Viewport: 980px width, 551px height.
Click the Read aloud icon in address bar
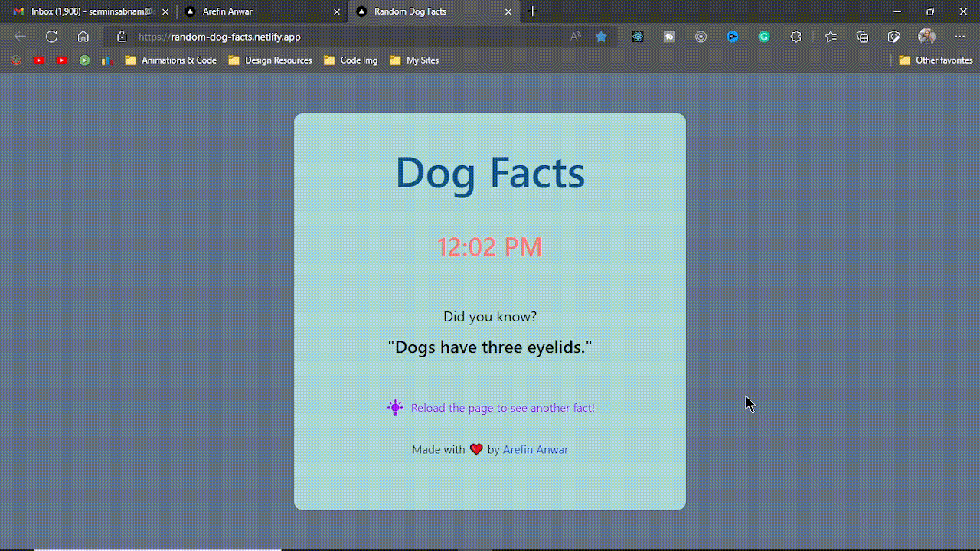[x=575, y=37]
